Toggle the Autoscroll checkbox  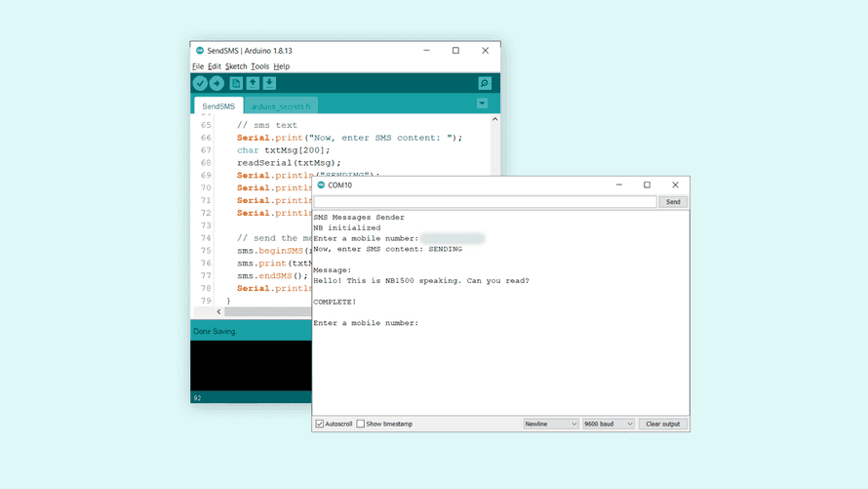(320, 424)
